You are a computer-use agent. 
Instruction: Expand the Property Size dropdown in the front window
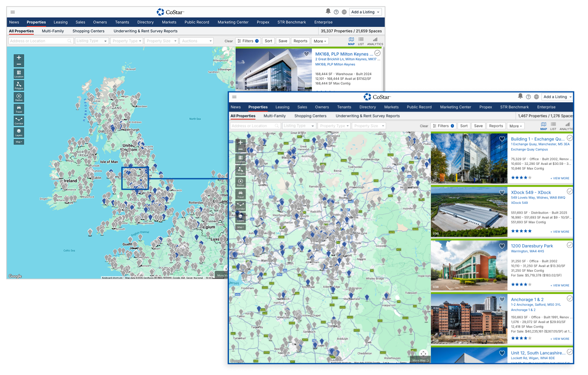click(369, 126)
